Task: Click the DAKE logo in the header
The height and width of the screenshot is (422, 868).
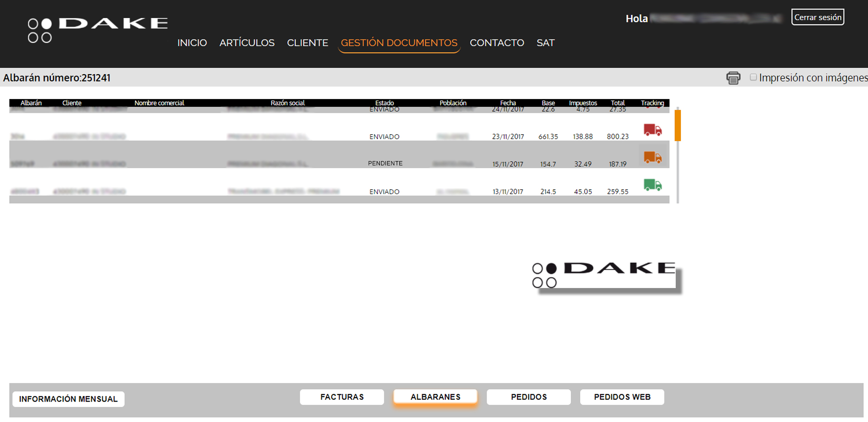Action: tap(98, 30)
